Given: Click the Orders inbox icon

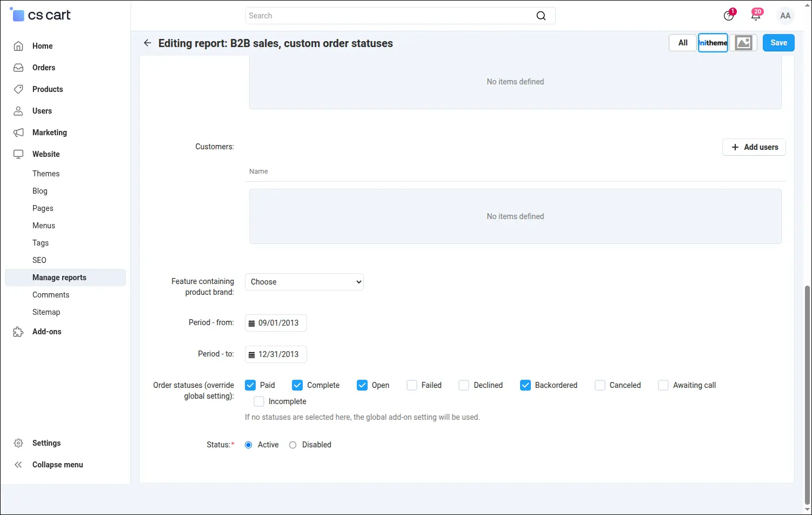Looking at the screenshot, I should 18,68.
